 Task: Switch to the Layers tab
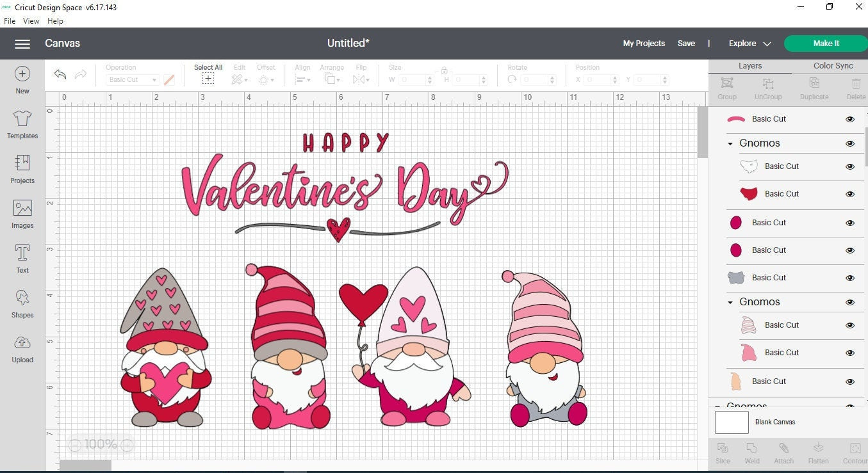click(750, 66)
